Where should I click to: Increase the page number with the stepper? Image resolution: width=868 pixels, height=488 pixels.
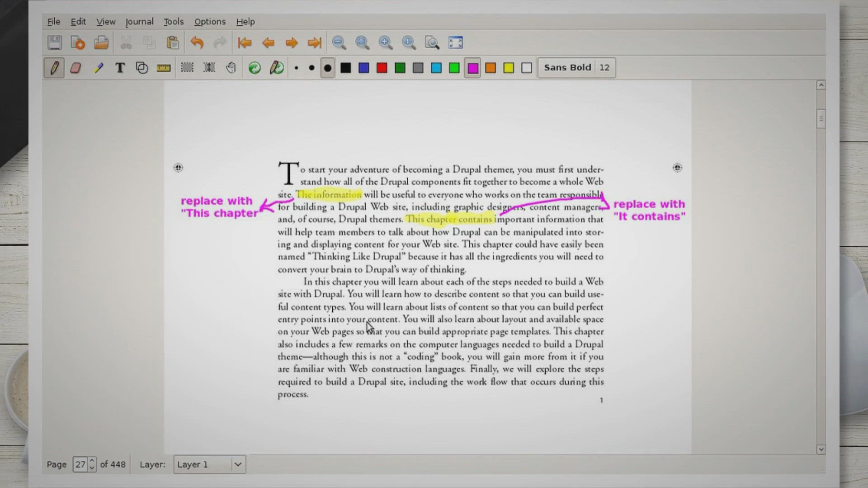tap(92, 461)
